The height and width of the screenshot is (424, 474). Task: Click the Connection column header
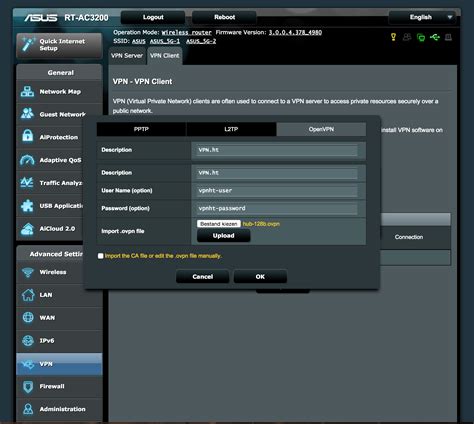(409, 237)
